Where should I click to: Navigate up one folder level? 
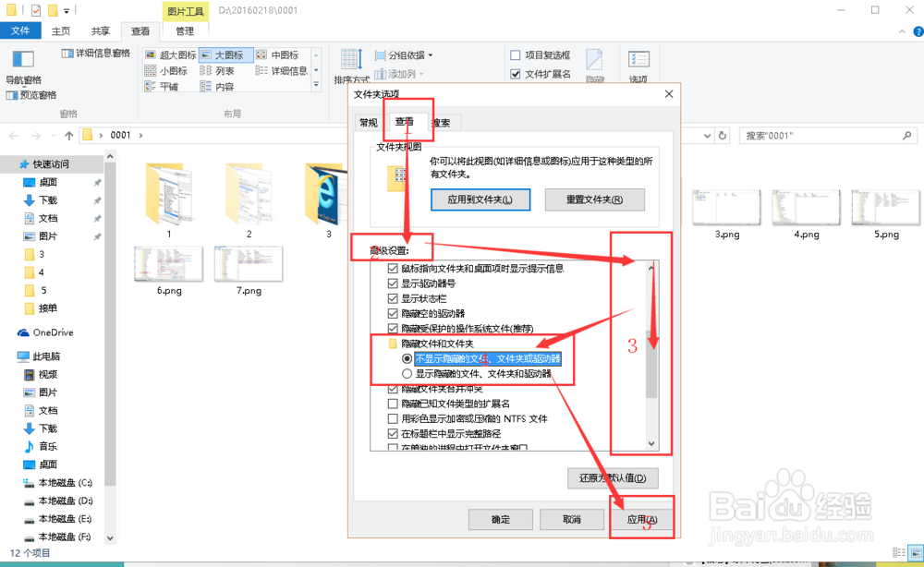[x=71, y=135]
